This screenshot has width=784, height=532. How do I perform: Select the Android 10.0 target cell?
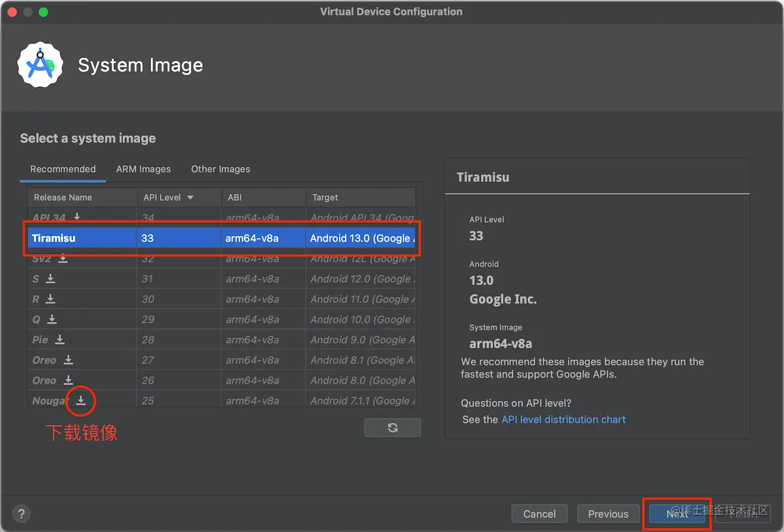tap(361, 319)
